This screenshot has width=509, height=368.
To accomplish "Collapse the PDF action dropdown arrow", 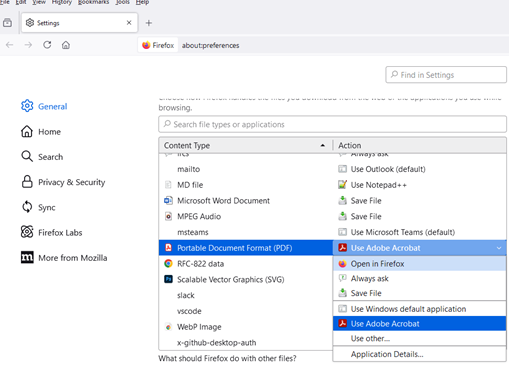I will tap(499, 248).
